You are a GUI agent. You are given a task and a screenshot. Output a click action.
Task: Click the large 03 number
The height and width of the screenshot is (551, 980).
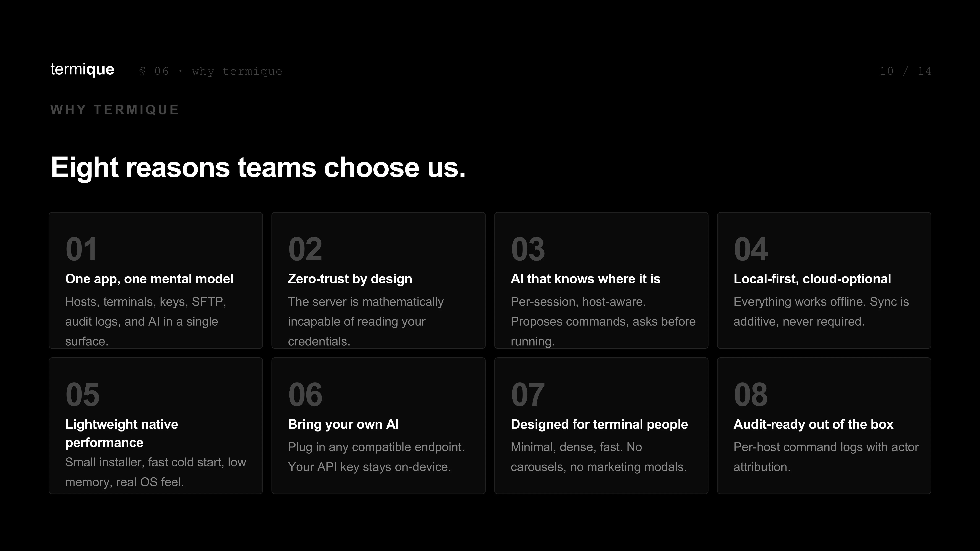pos(528,249)
